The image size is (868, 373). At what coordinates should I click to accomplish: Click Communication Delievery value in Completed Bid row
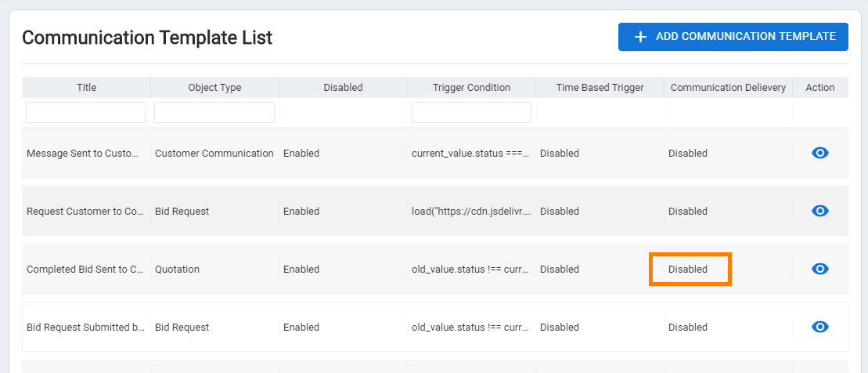[x=688, y=270]
